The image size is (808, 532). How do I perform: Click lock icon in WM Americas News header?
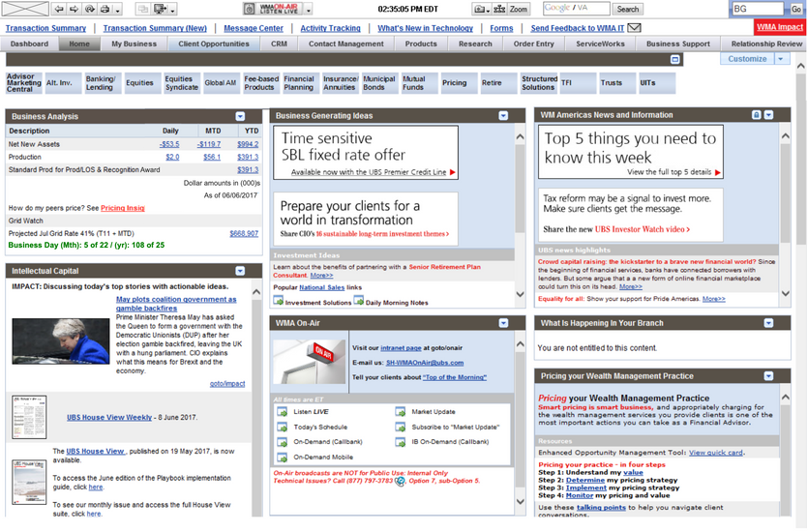pos(756,115)
